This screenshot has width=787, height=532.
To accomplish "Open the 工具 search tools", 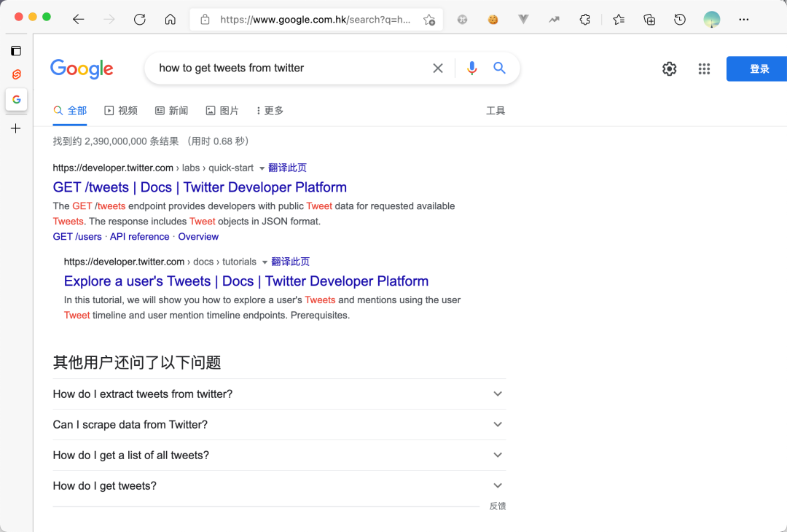I will (496, 111).
